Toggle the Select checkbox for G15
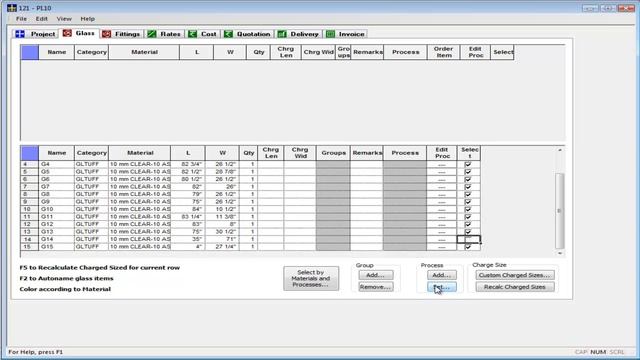Image resolution: width=640 pixels, height=360 pixels. pos(468,247)
